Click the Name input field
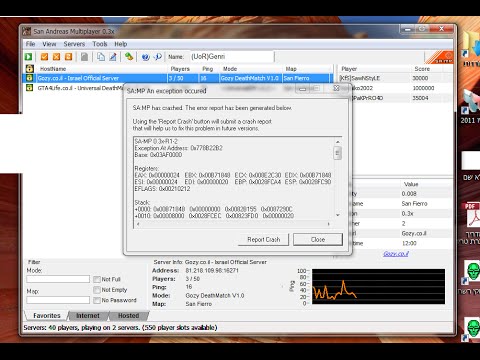480x360 pixels. (x=232, y=57)
